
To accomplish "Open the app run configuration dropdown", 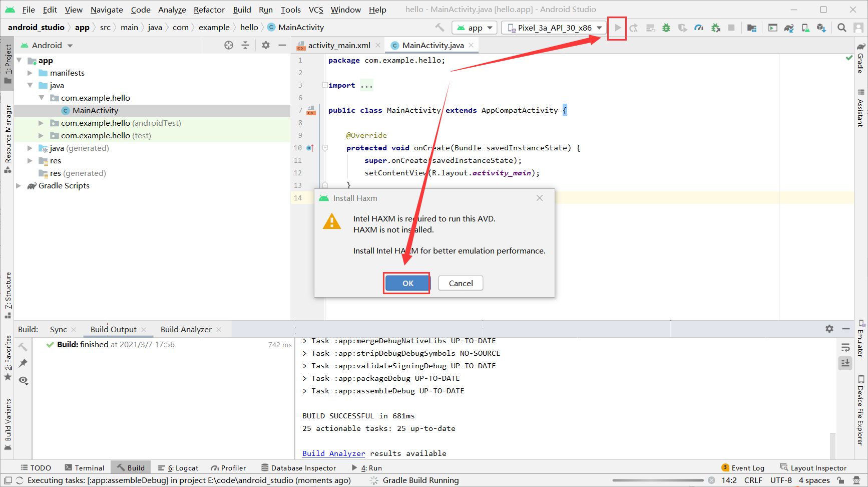I will (x=474, y=28).
